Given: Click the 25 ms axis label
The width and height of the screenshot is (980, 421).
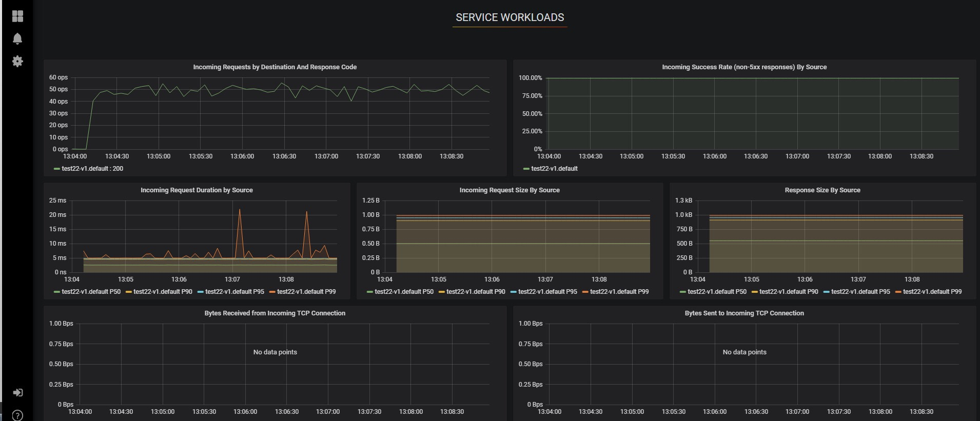Looking at the screenshot, I should pyautogui.click(x=57, y=201).
